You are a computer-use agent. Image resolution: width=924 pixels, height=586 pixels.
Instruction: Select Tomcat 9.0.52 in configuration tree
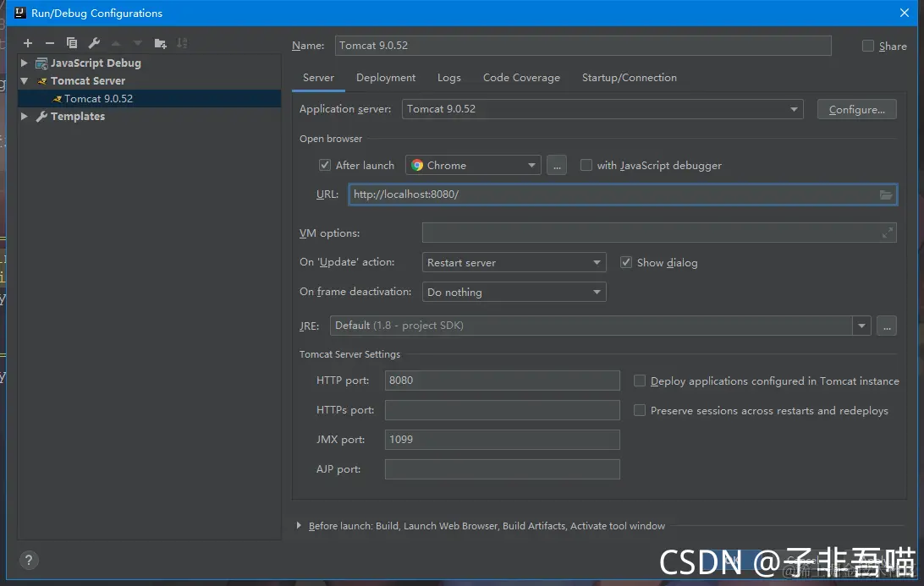pos(150,98)
